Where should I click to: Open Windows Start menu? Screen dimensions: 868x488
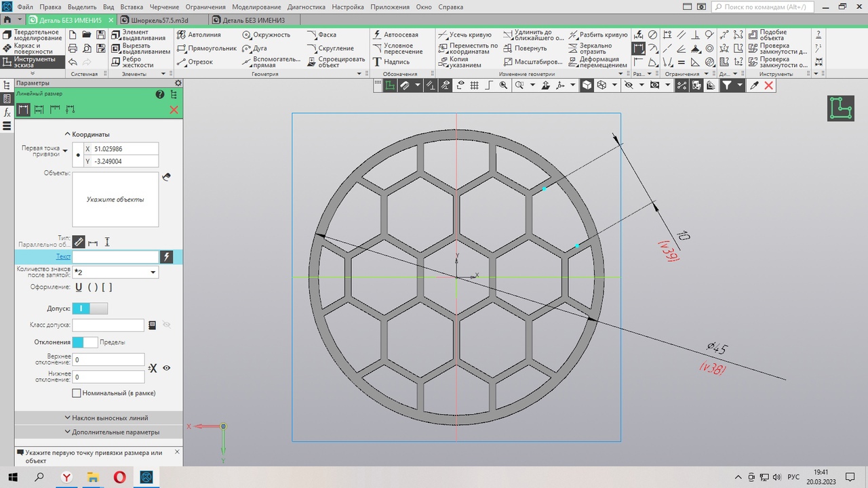point(12,477)
